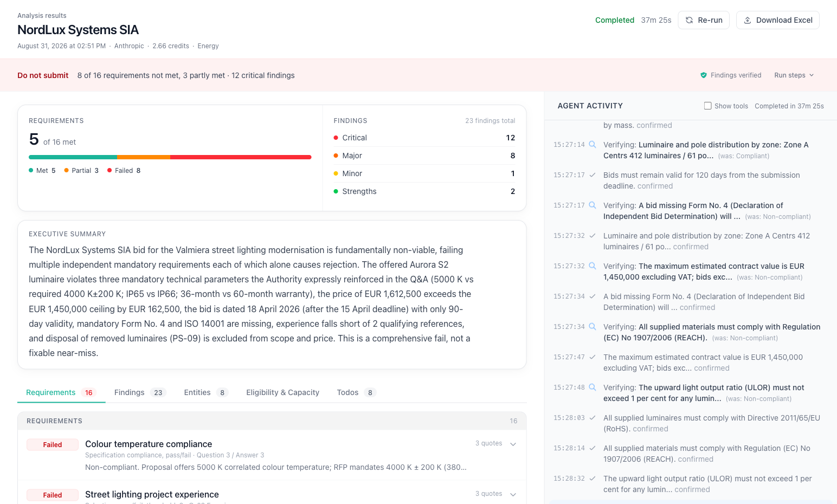This screenshot has height=504, width=837.
Task: Click the checkmark icon at 15:27:34 Form No. 4
Action: pyautogui.click(x=593, y=296)
